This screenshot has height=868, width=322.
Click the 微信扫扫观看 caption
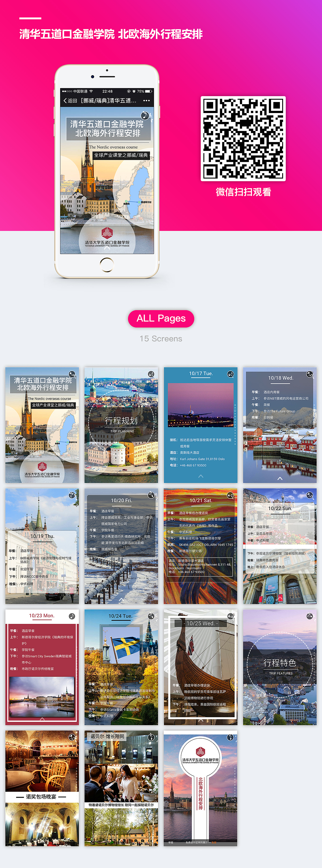coord(243,192)
